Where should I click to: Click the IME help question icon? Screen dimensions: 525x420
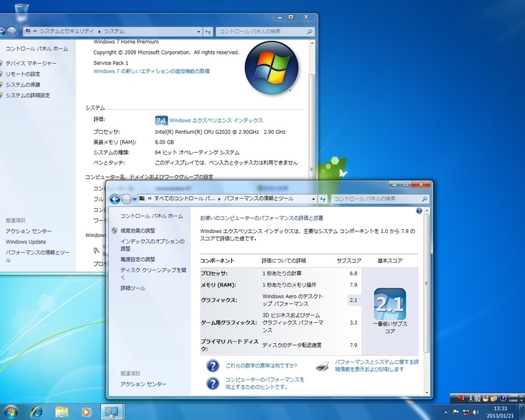(x=503, y=398)
